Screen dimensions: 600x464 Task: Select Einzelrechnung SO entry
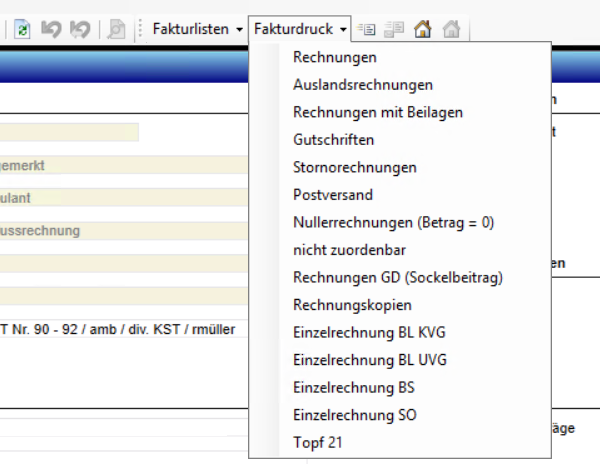point(400,415)
